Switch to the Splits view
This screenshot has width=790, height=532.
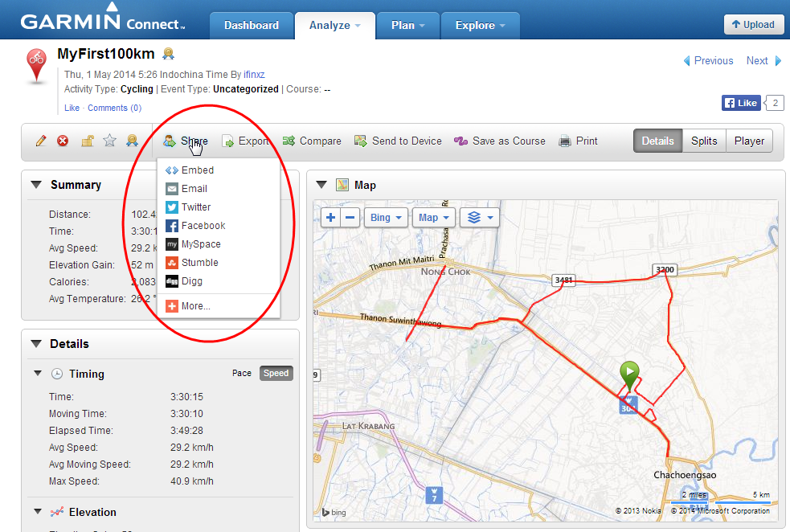coord(704,141)
